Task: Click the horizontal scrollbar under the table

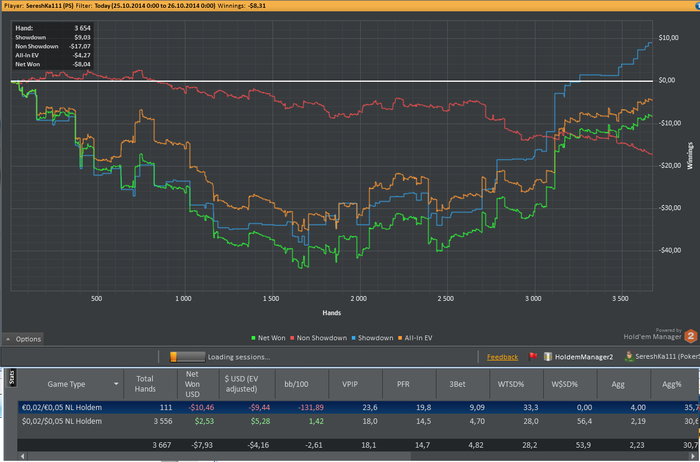Action: 357,456
